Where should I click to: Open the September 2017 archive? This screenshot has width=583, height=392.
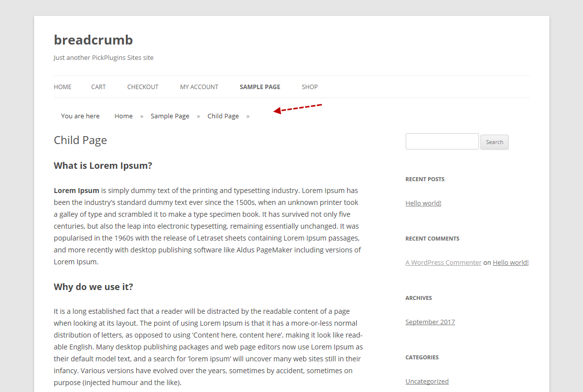(430, 321)
